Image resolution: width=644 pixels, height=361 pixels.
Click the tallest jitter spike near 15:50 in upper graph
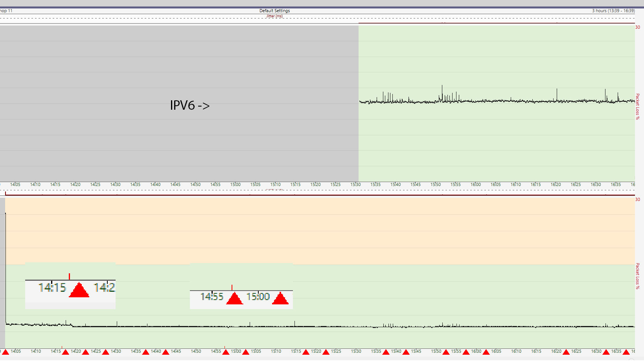click(x=442, y=93)
